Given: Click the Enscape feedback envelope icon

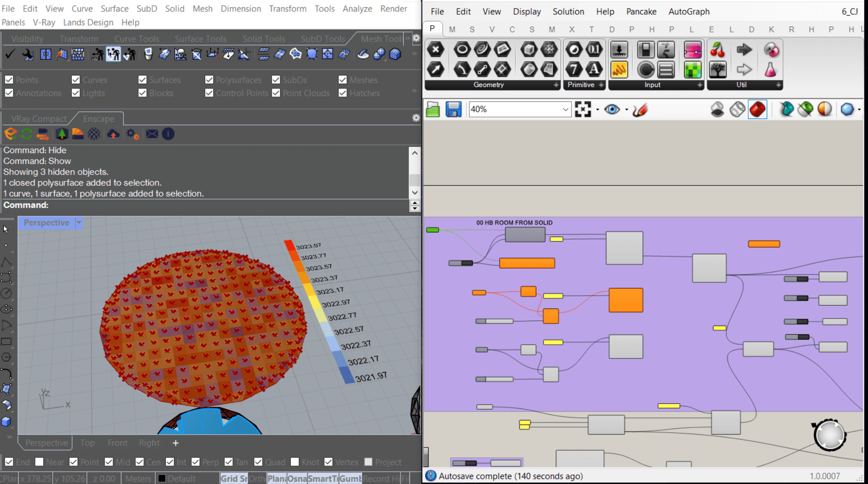Looking at the screenshot, I should click(x=152, y=134).
